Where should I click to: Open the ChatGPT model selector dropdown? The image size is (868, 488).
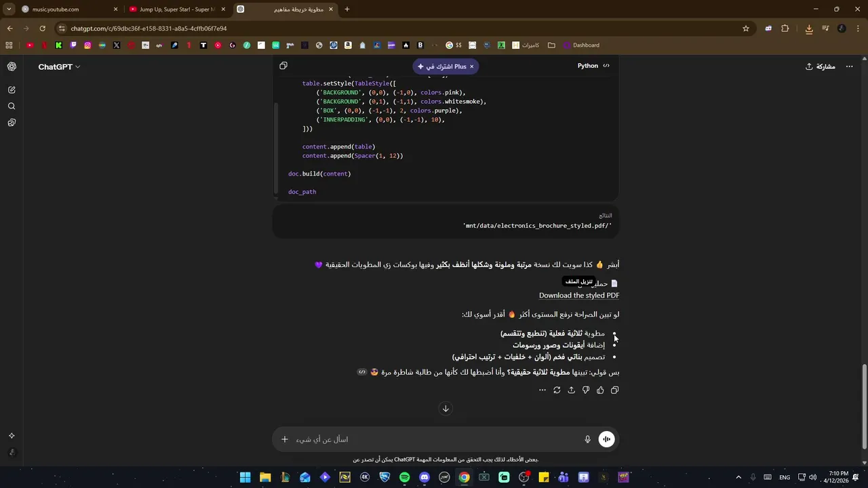(x=59, y=66)
